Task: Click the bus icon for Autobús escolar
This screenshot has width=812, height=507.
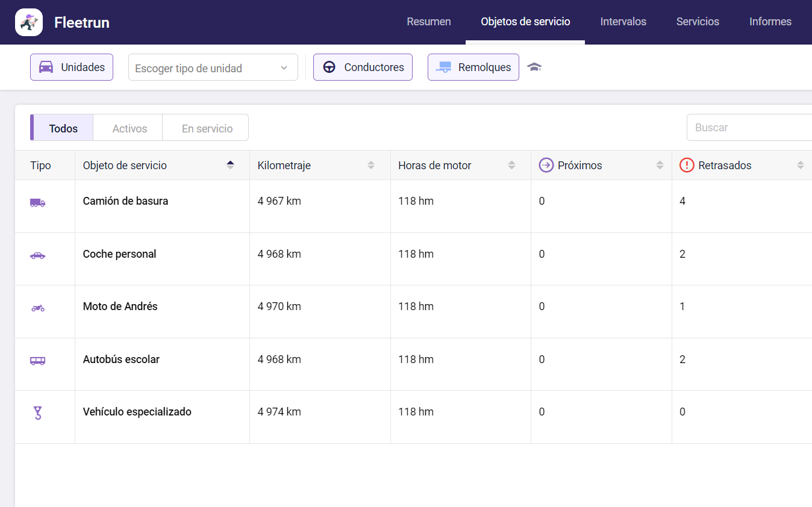Action: click(x=37, y=361)
